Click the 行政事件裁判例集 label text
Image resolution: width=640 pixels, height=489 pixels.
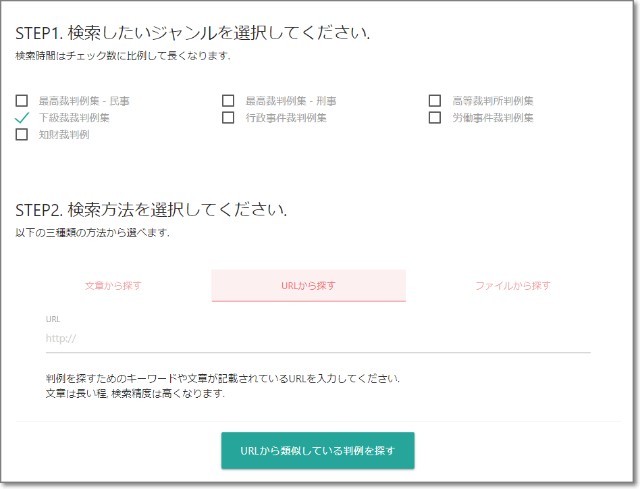point(286,118)
